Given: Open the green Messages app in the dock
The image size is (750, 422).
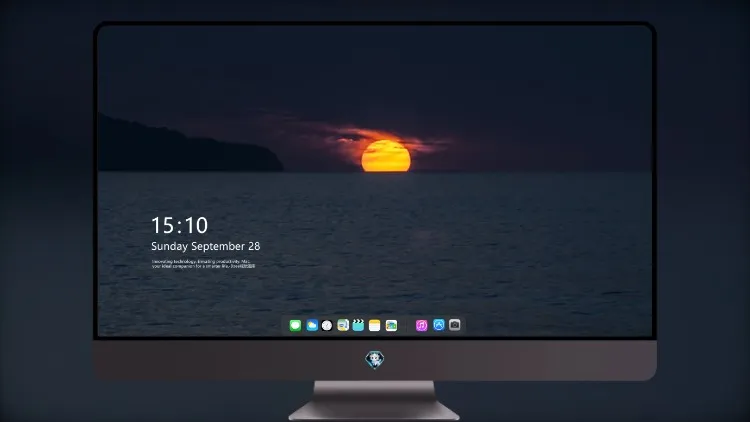Looking at the screenshot, I should [x=295, y=325].
